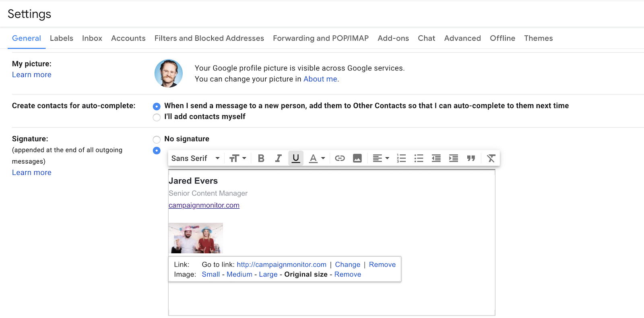Decrease indent of signature text
Screen dimensions: 644x318
tap(436, 158)
